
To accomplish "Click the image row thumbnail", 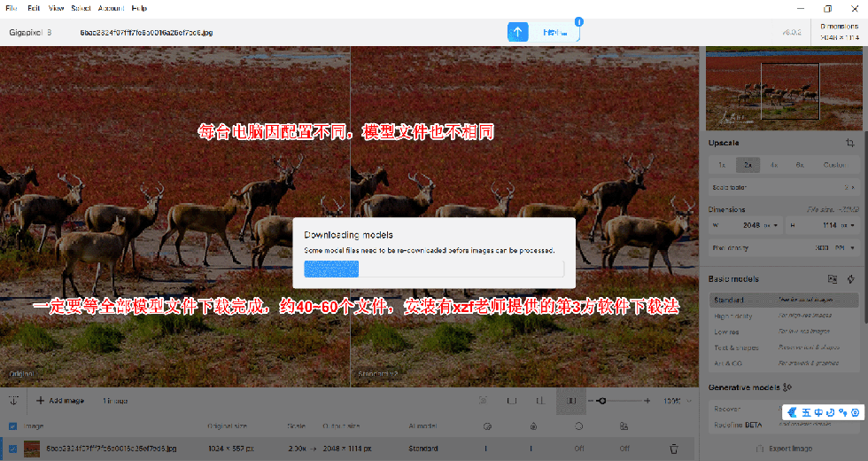I will [32, 449].
